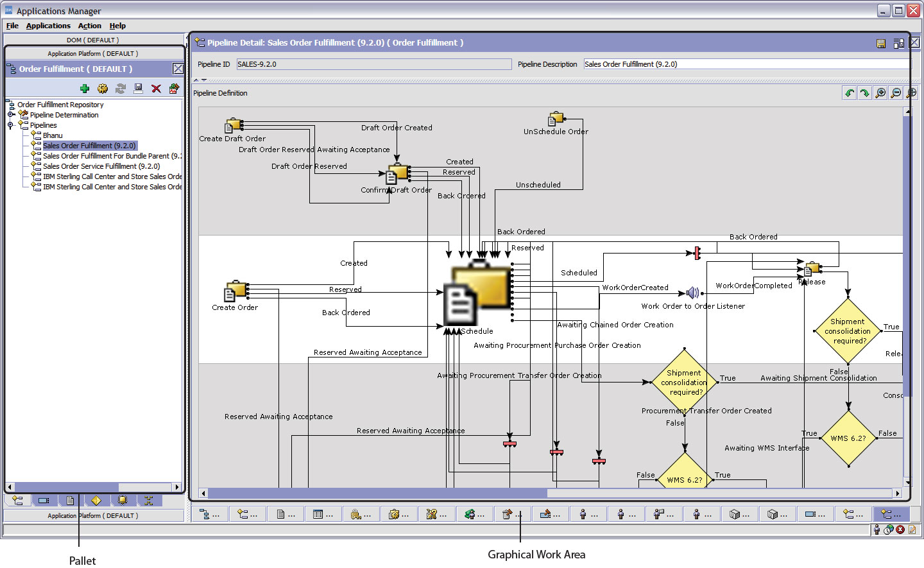Click the DOM ( DEFAULT ) panel button
This screenshot has height=568, width=924.
coord(93,40)
